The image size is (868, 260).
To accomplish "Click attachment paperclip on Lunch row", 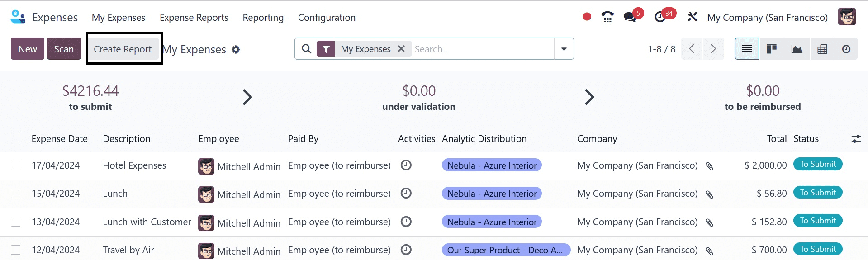I will tap(709, 194).
